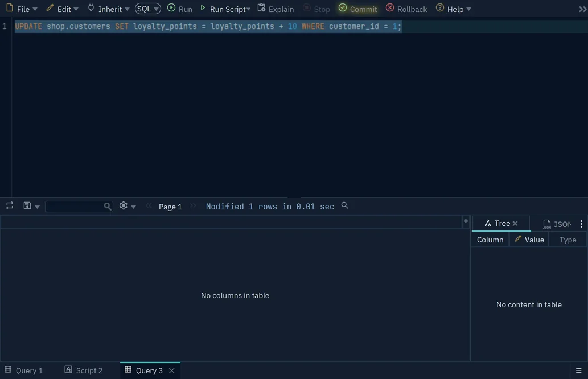The width and height of the screenshot is (588, 379).
Task: Click the Column header in value panel
Action: [490, 240]
